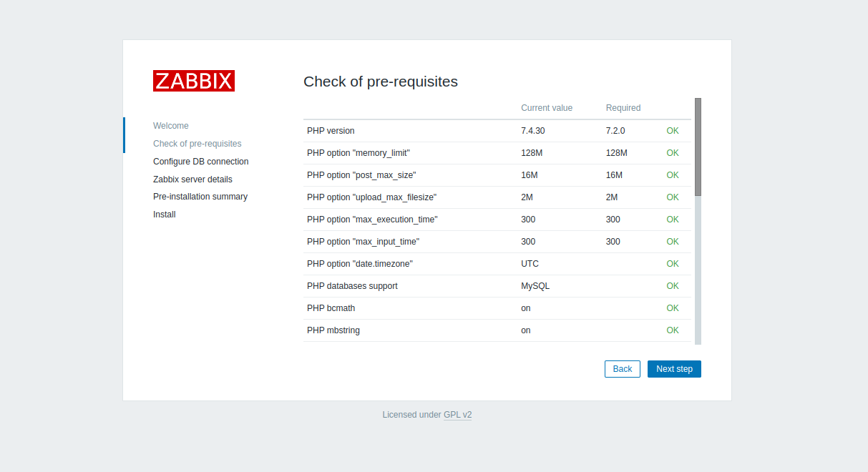This screenshot has width=868, height=472.
Task: Click the Current value column header
Action: (x=547, y=108)
